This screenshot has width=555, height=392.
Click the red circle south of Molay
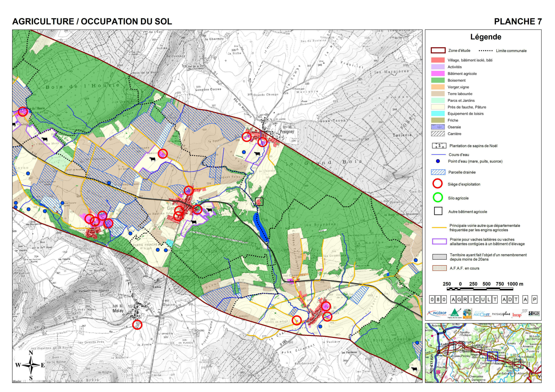tap(137, 325)
